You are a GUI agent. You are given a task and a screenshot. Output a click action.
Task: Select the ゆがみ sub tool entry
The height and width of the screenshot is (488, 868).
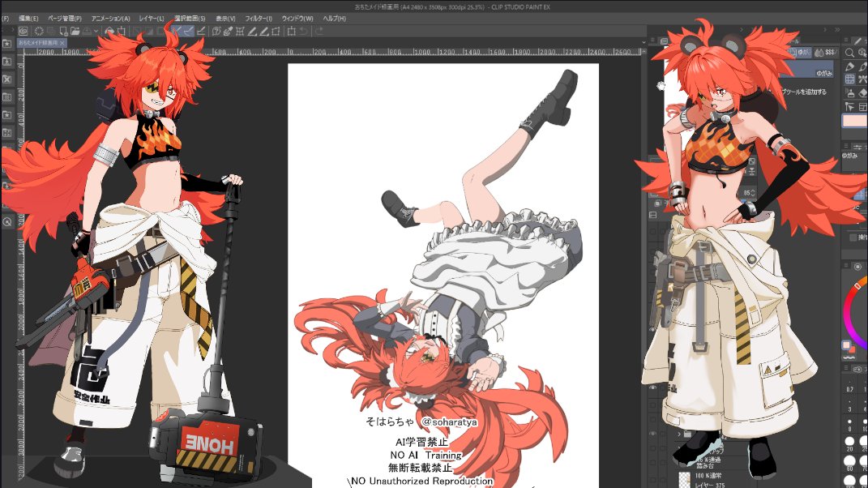click(808, 69)
